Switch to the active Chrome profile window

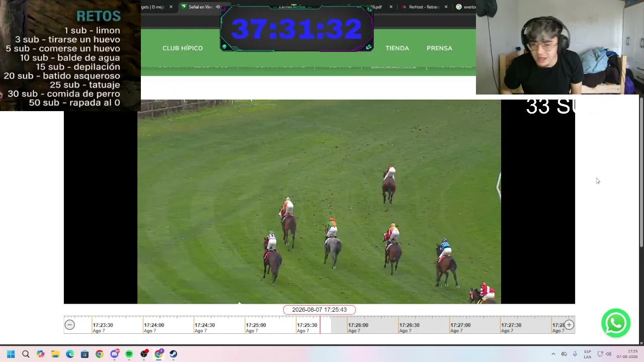pos(158,354)
